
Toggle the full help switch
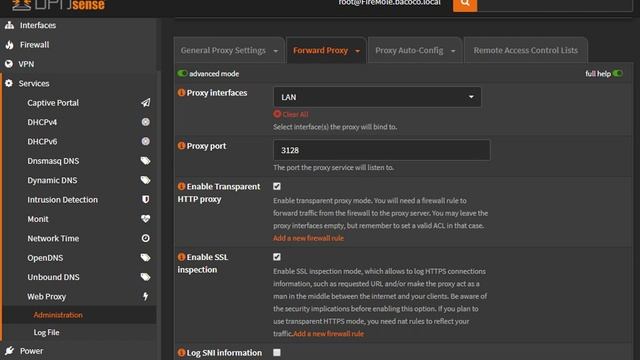point(618,73)
